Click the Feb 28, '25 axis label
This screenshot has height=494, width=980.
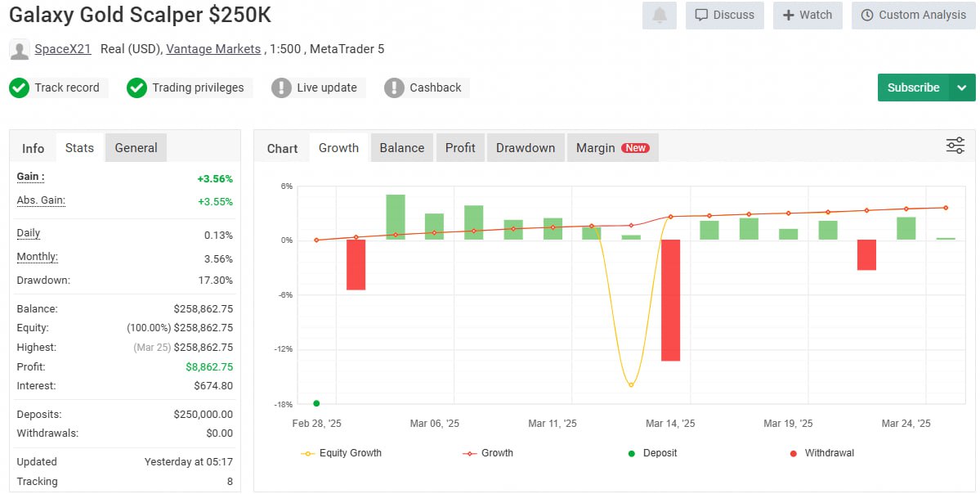[317, 424]
